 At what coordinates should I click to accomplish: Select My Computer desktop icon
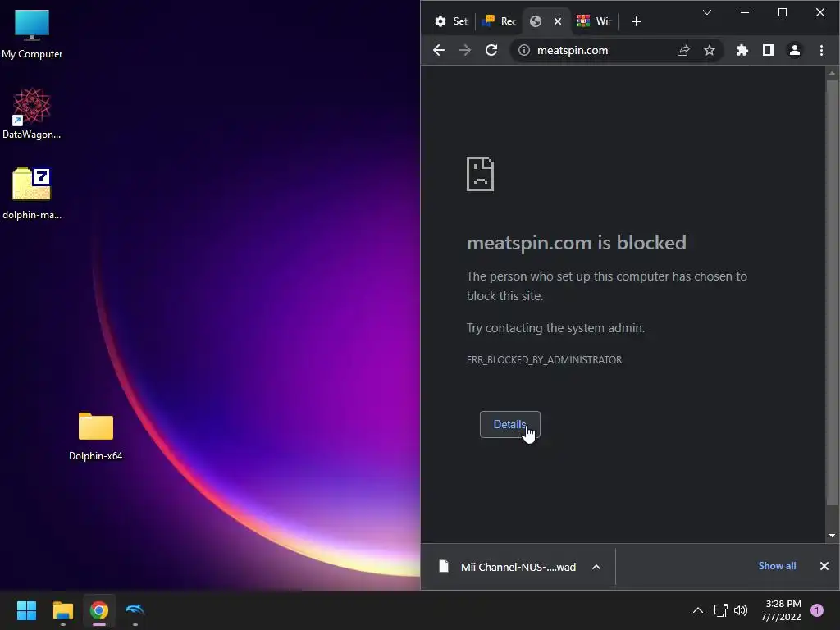click(x=32, y=34)
